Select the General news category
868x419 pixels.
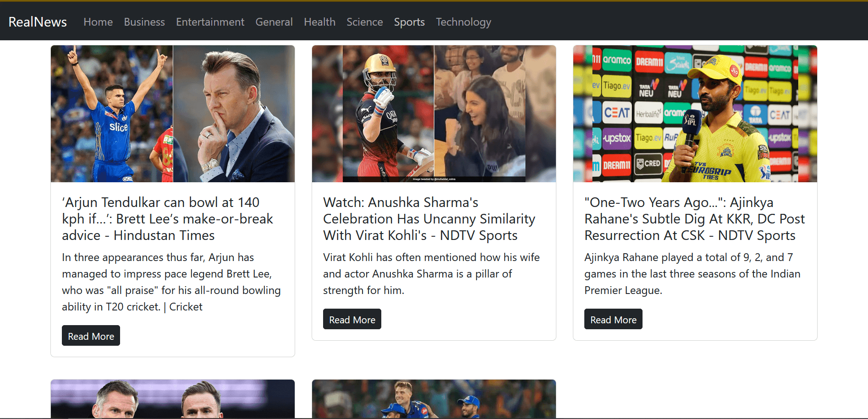[274, 22]
